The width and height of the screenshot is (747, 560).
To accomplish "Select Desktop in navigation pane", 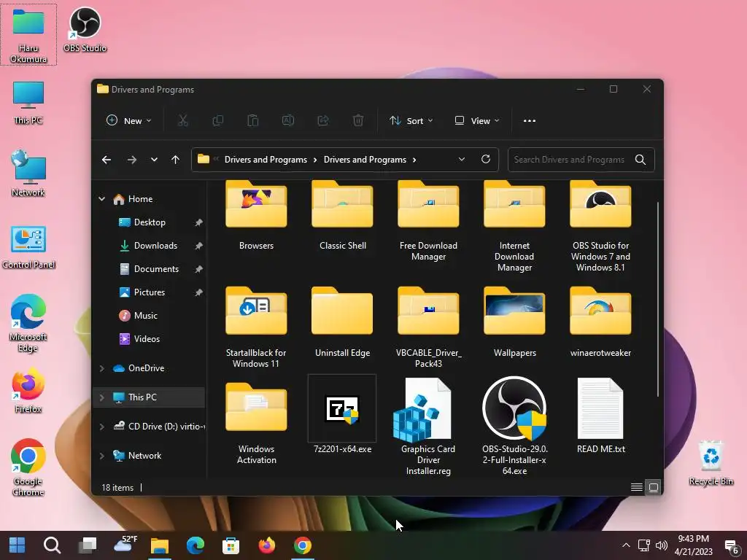I will 150,222.
